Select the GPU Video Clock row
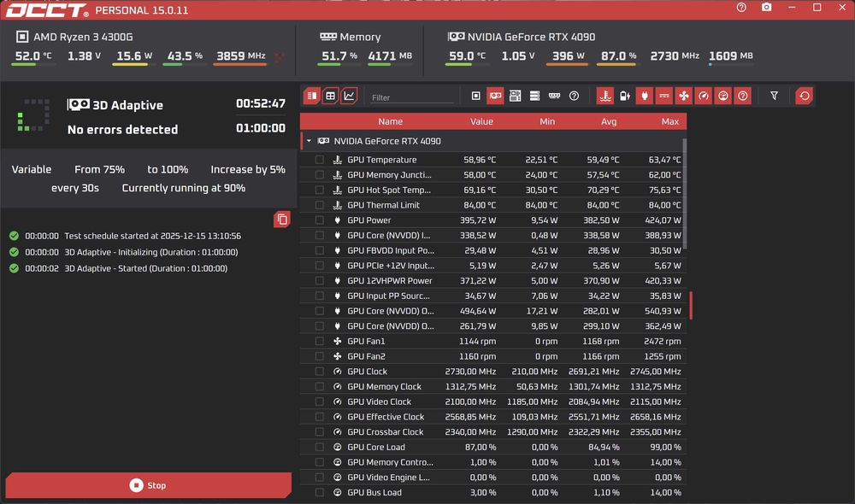Viewport: 855px width, 504px height. [x=493, y=401]
